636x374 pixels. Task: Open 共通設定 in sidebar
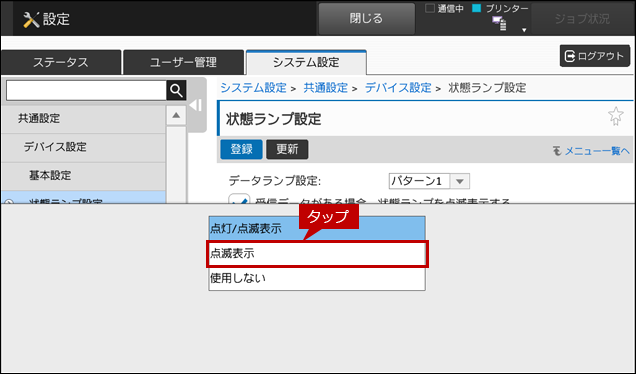pos(83,118)
